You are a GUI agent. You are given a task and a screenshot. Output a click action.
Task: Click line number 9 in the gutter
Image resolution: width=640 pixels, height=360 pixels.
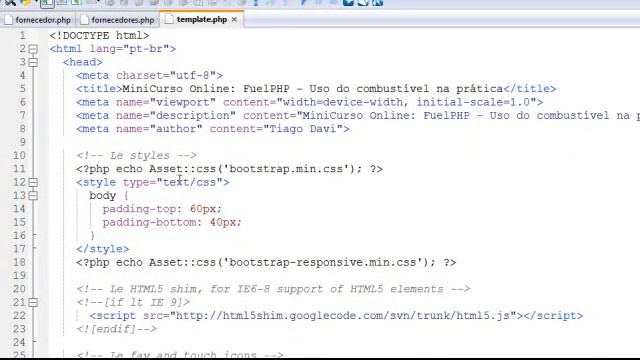(22, 142)
